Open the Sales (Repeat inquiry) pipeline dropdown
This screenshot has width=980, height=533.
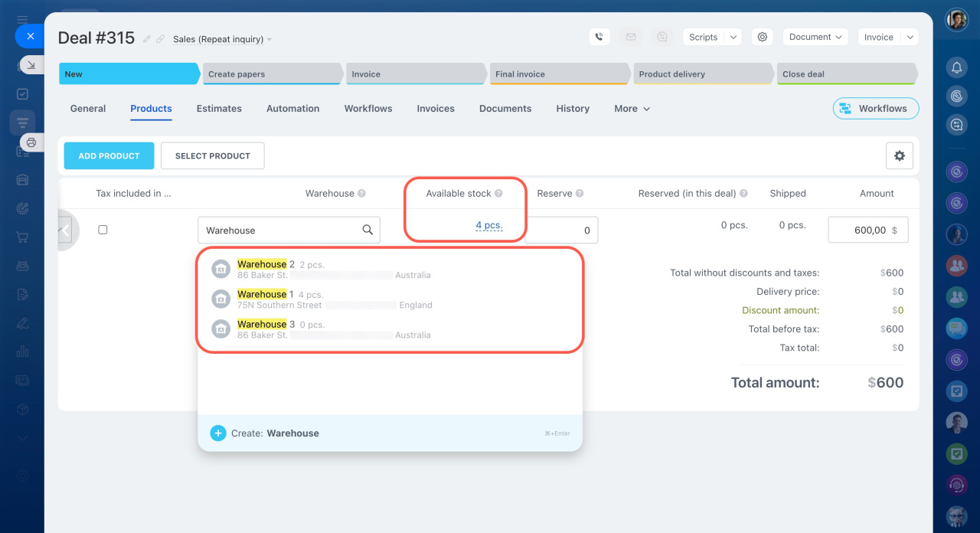tap(222, 39)
